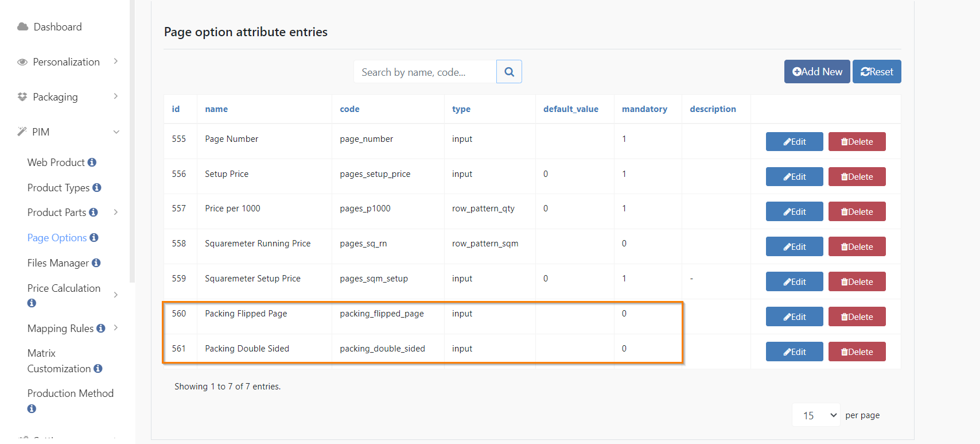The height and width of the screenshot is (444, 980).
Task: Open the Files Manager menu item
Action: [x=58, y=263]
